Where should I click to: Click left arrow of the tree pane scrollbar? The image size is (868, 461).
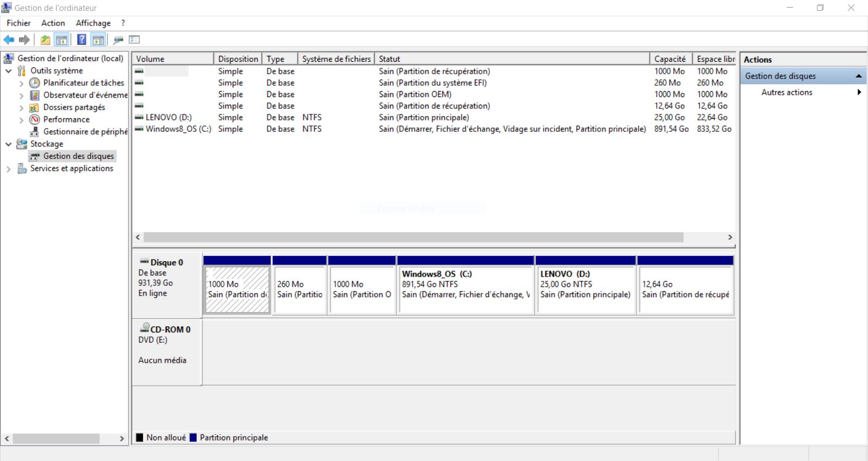click(x=7, y=438)
